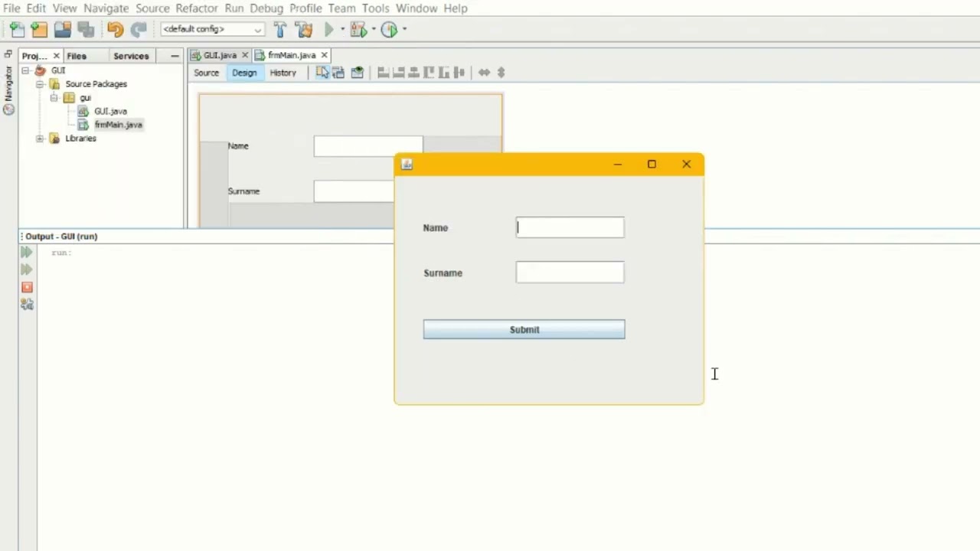Open the Tools menu

(375, 8)
